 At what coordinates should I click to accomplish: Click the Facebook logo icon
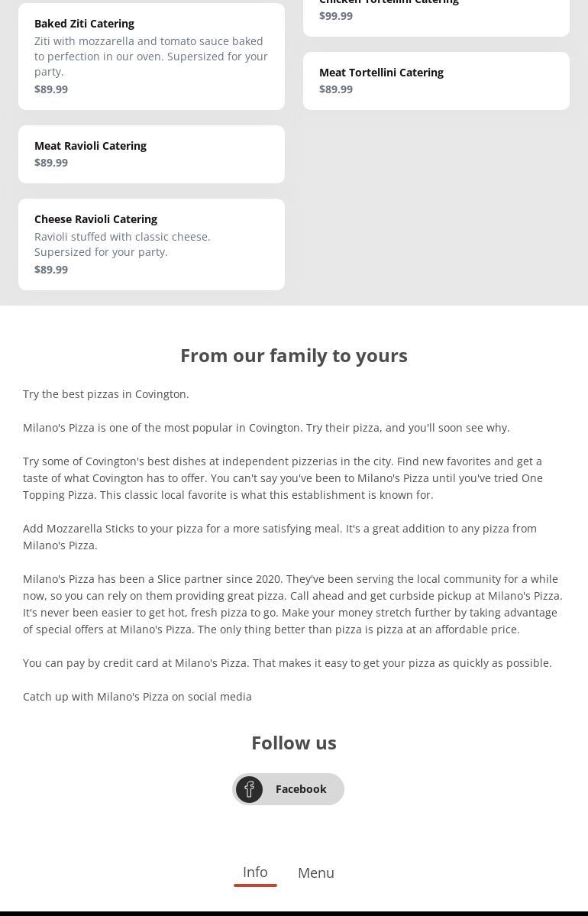(x=249, y=789)
